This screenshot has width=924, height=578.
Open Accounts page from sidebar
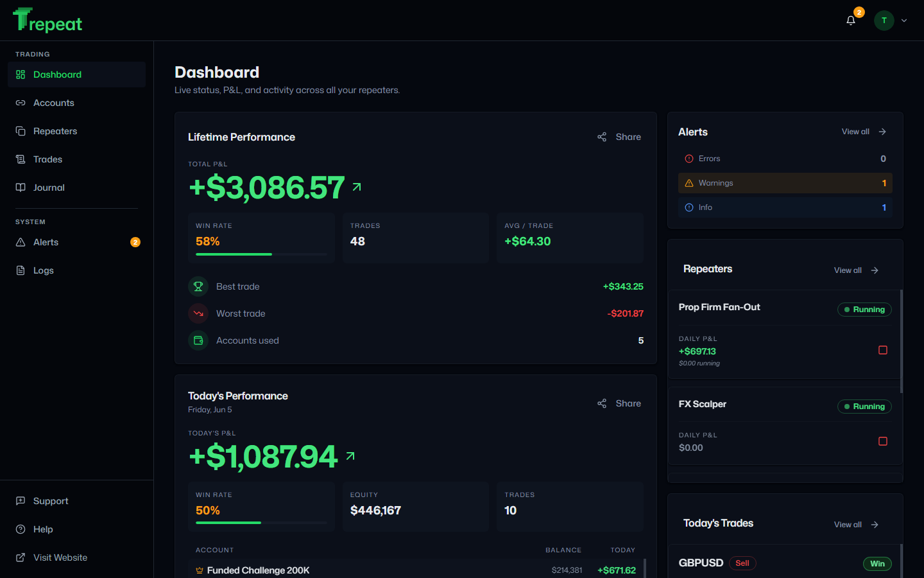pos(76,103)
